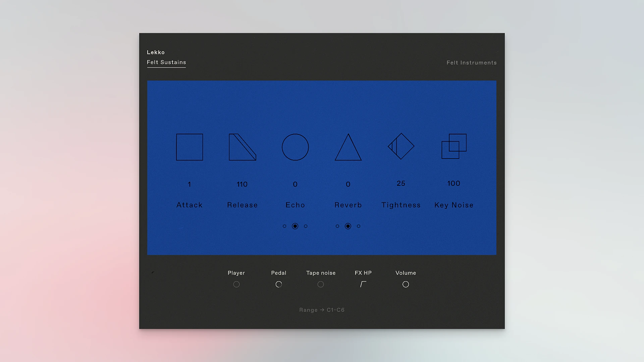The image size is (644, 362).
Task: Click the Pedal knob control
Action: point(279,284)
